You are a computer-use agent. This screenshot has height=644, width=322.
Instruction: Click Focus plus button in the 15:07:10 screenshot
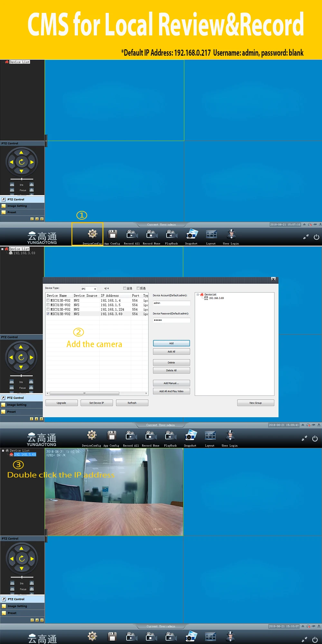(x=32, y=190)
